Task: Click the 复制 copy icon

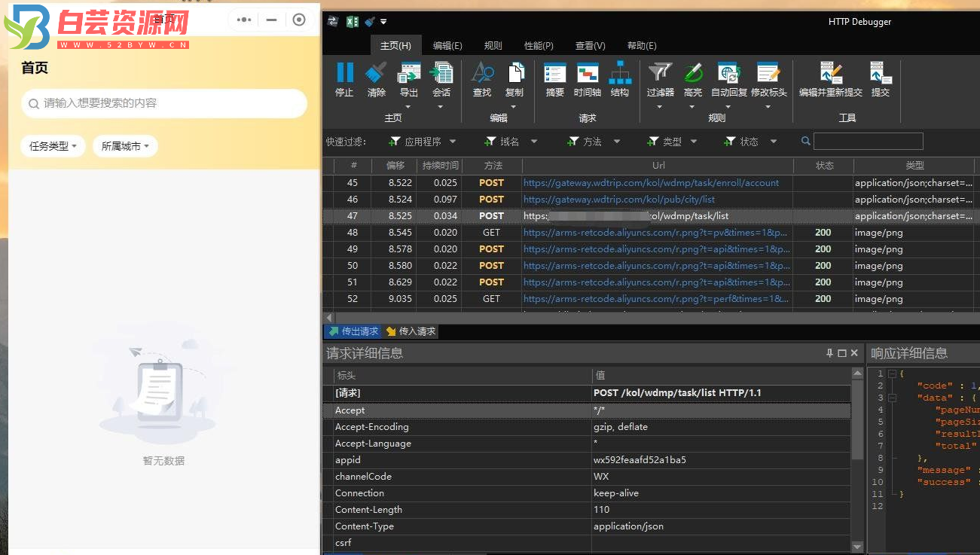Action: click(x=514, y=72)
